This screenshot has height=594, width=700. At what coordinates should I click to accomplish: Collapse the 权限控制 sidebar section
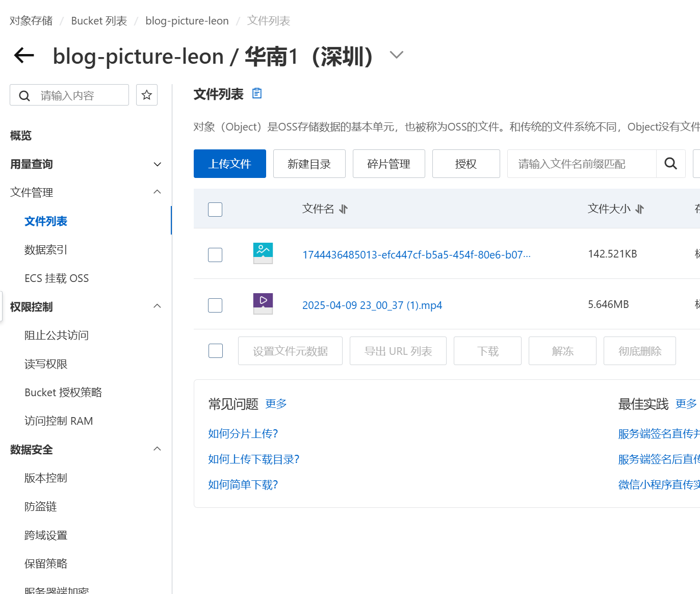(158, 306)
